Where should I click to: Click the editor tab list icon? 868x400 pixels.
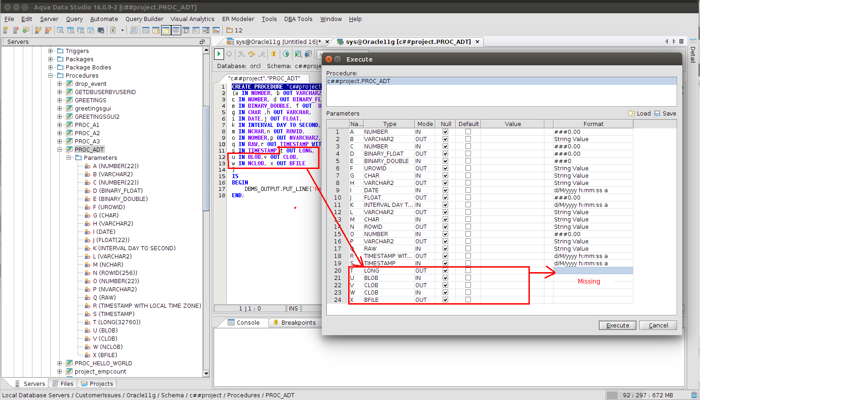(x=681, y=42)
